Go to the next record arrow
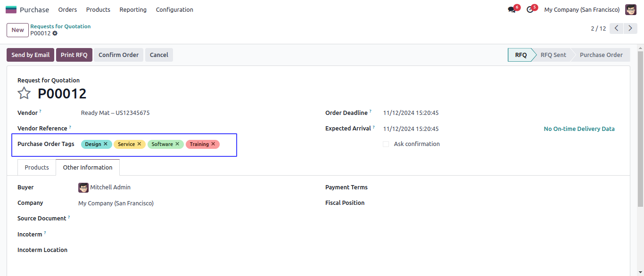The image size is (644, 276). click(x=630, y=29)
